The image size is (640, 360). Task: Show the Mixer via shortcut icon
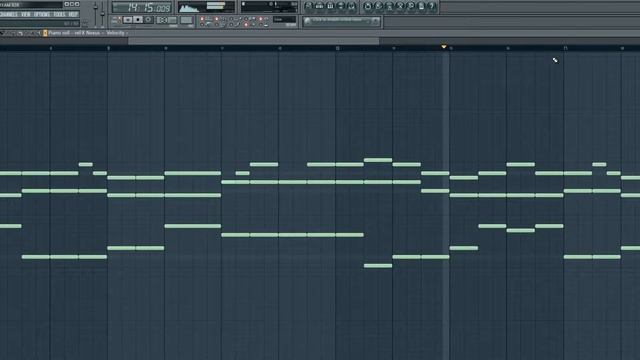[x=351, y=6]
